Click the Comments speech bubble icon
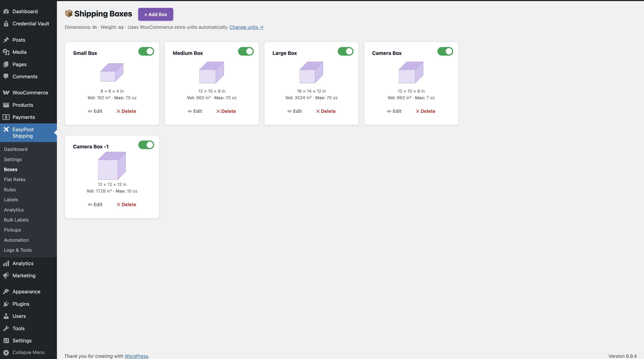 [6, 77]
